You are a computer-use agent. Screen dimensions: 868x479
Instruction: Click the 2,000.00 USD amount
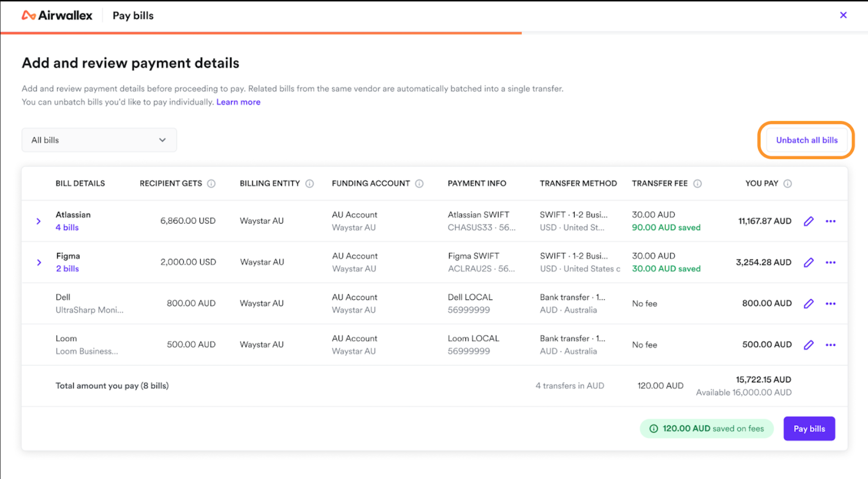point(188,262)
